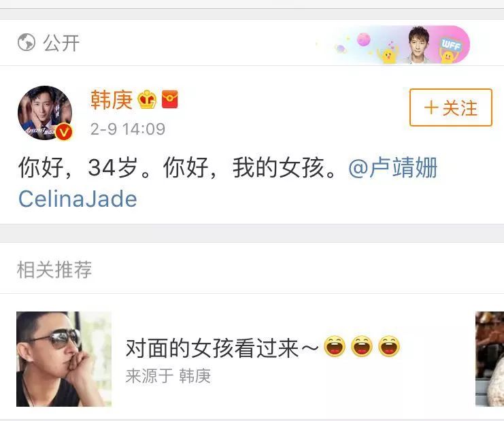
Task: Open the sunglasses man recommendation thumbnail
Action: point(64,359)
